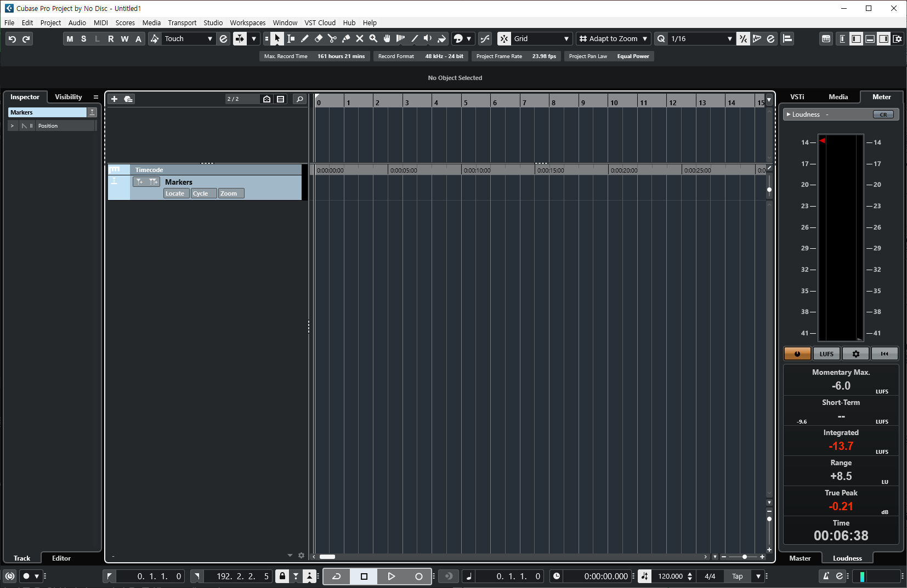This screenshot has width=907, height=588.
Task: Open the MIDI menu
Action: [x=101, y=23]
